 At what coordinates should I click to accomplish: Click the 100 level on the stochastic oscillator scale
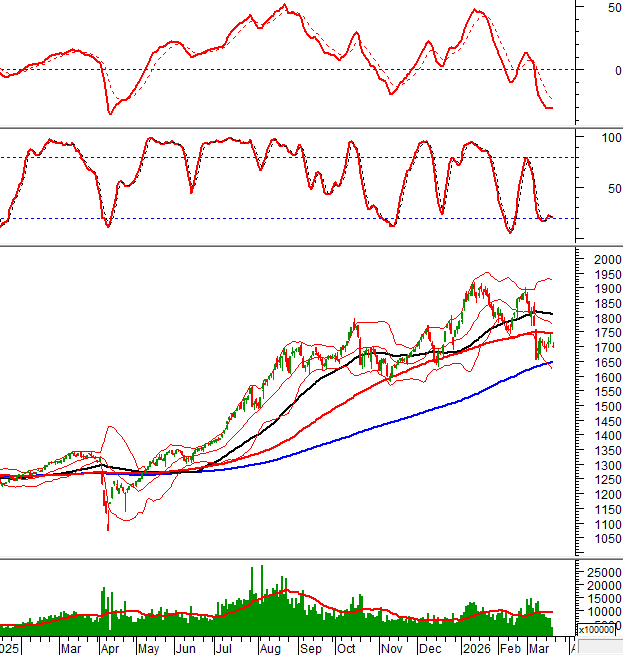605,137
